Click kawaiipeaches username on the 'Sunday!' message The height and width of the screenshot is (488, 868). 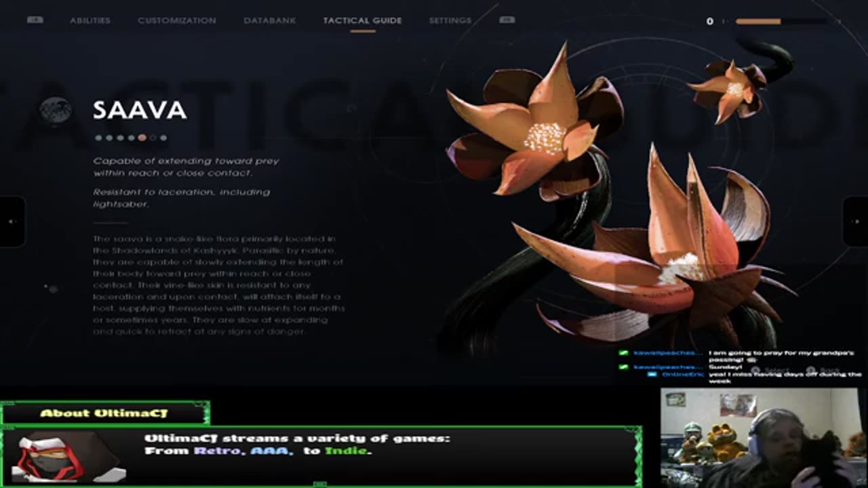[x=667, y=367]
